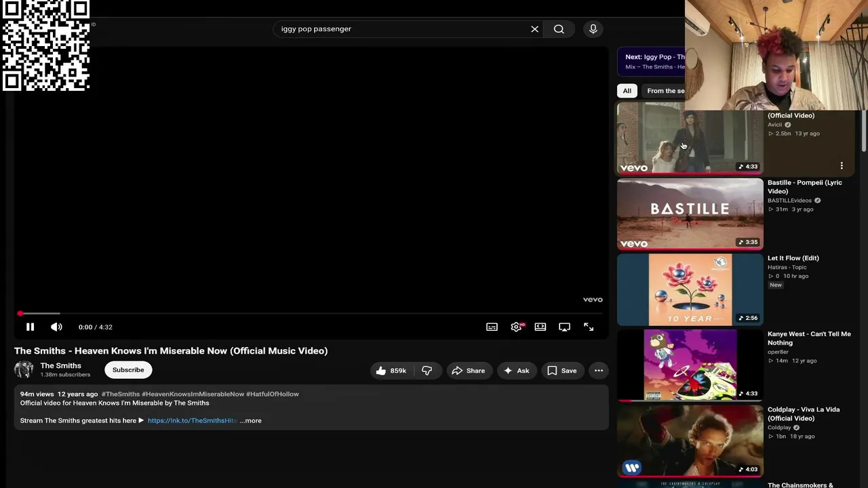Click 'Coldplay - Viva La Vida (Official Video)' title
Viewport: 868px width, 488px height.
click(804, 414)
